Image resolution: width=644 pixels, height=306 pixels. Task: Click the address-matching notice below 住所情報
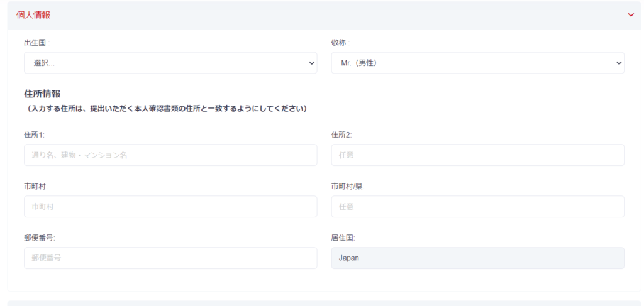[165, 109]
